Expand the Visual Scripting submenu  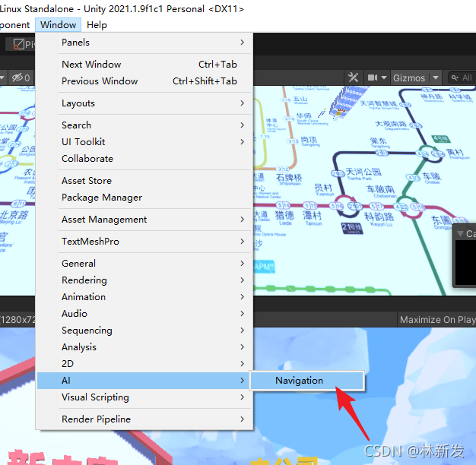(144, 397)
